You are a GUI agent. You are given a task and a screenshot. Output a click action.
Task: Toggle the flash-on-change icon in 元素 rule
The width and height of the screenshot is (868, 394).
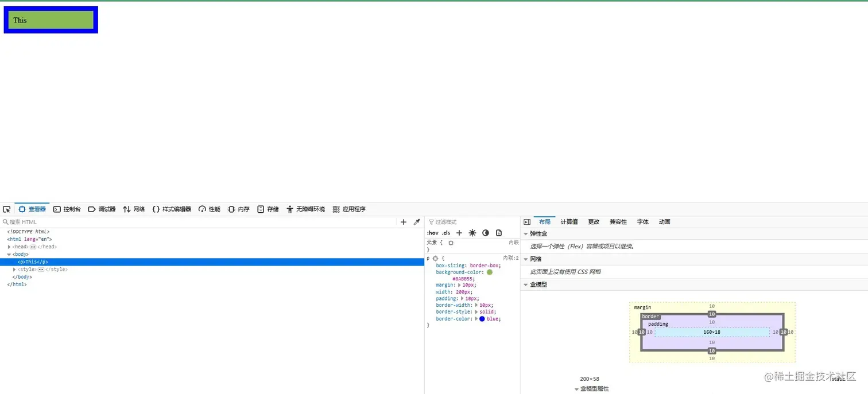point(451,243)
